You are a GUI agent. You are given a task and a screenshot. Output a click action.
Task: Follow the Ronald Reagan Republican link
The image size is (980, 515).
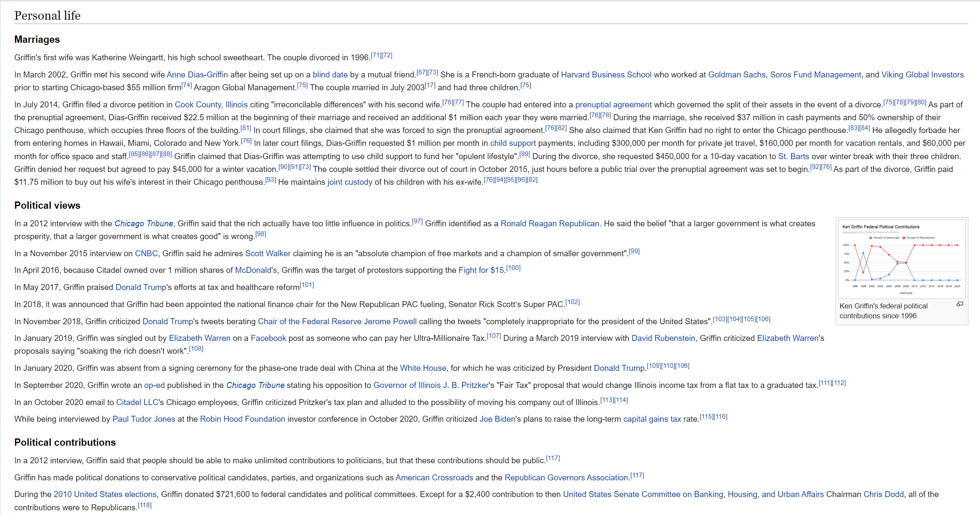coord(550,223)
